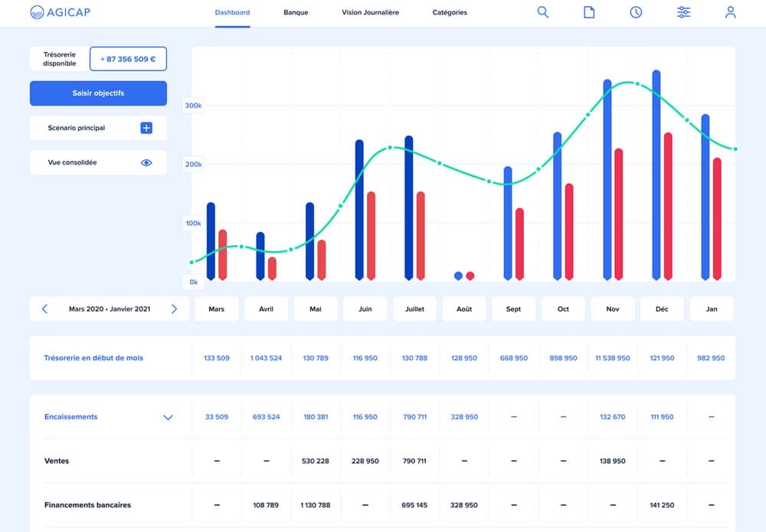766x532 pixels.
Task: Click the available cash amount +87 356 509 €
Action: click(x=128, y=59)
